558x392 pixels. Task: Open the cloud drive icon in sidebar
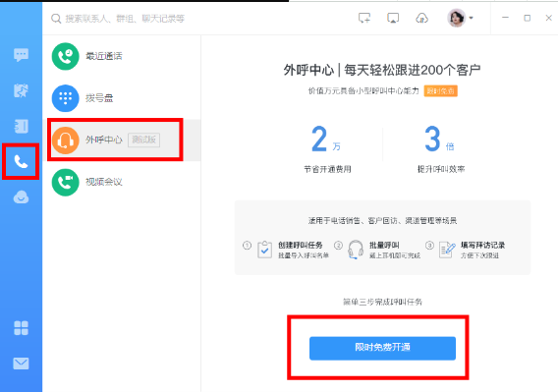[21, 196]
